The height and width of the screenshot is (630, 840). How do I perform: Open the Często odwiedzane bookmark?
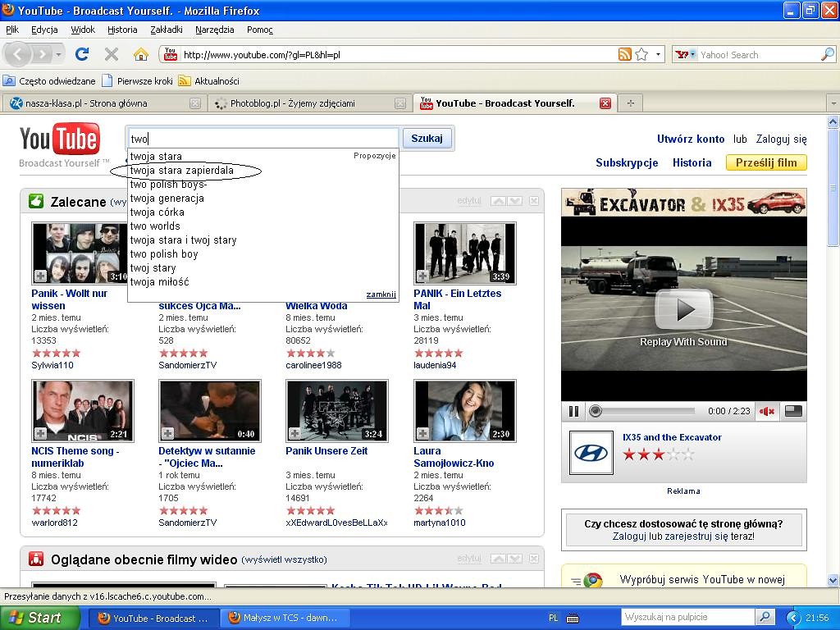tap(49, 81)
